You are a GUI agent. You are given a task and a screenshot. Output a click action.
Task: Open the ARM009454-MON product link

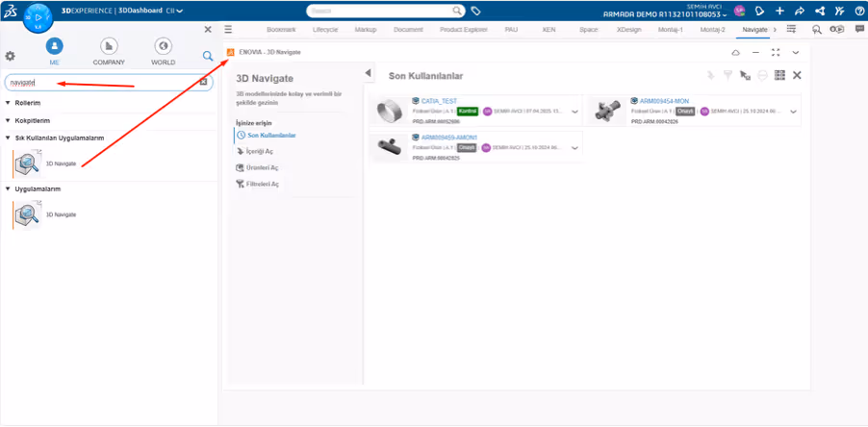coord(664,101)
